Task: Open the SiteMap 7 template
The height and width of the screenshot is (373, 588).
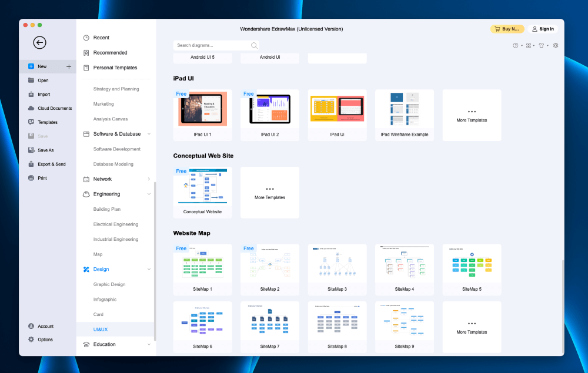Action: pos(270,327)
